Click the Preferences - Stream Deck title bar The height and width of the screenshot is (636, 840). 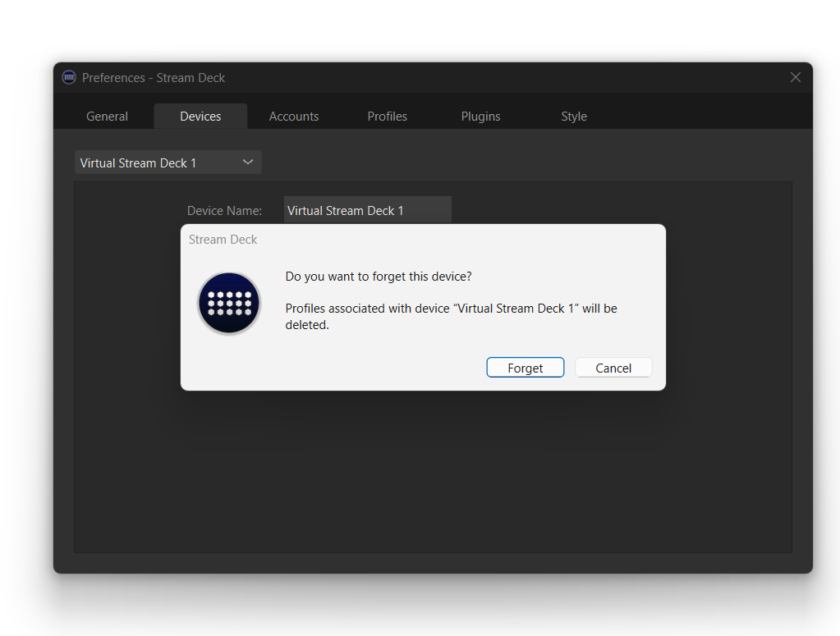[x=411, y=77]
